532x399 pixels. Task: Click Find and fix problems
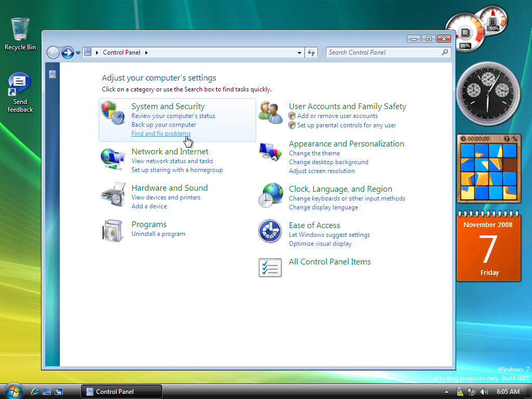(x=161, y=134)
